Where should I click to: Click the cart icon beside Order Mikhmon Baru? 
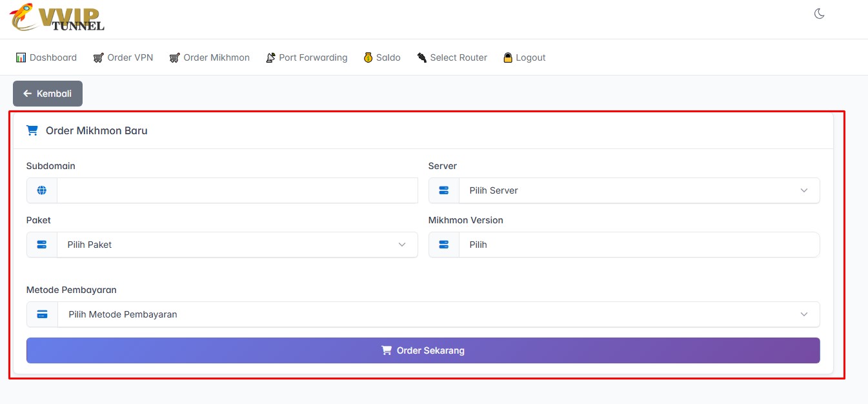coord(32,130)
